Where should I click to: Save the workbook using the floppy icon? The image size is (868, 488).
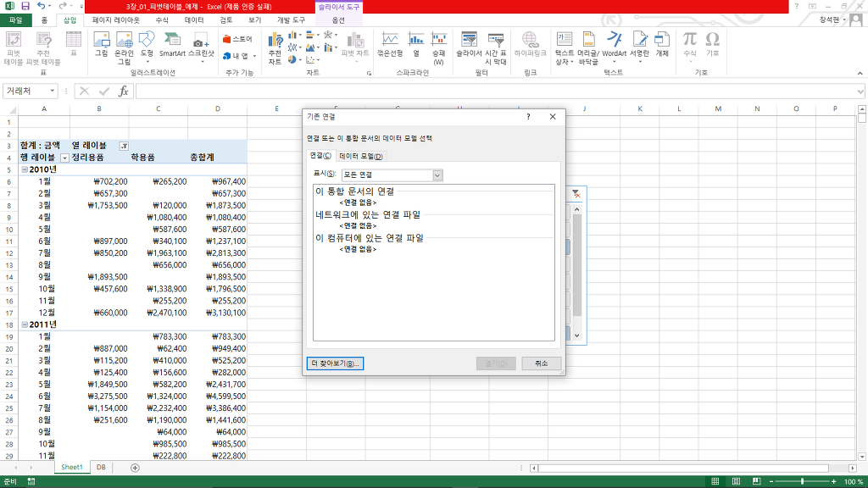coord(25,6)
